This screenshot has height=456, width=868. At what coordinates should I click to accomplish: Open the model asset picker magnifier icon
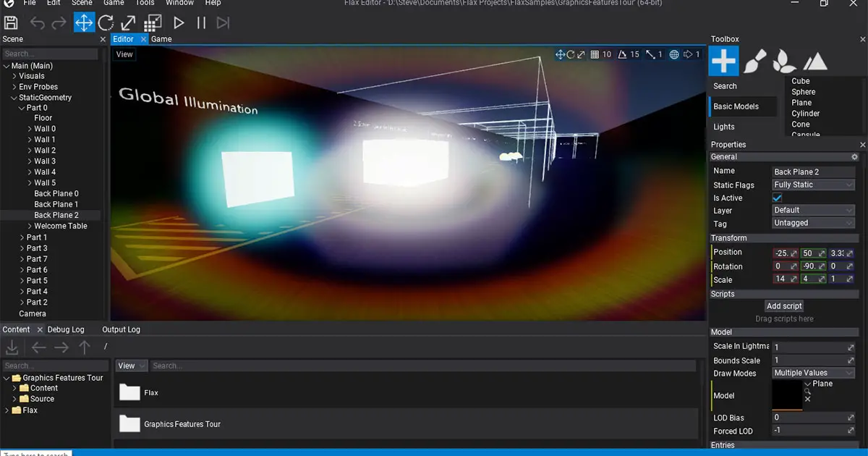(x=807, y=392)
